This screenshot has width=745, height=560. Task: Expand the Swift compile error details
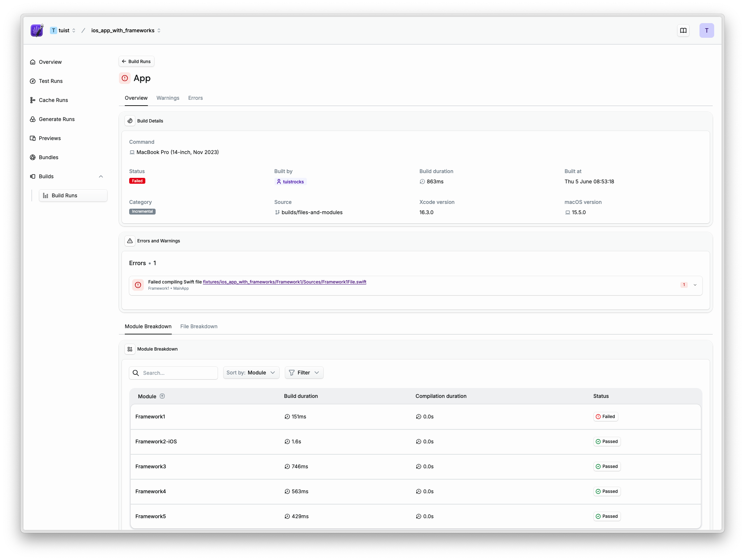coord(695,285)
